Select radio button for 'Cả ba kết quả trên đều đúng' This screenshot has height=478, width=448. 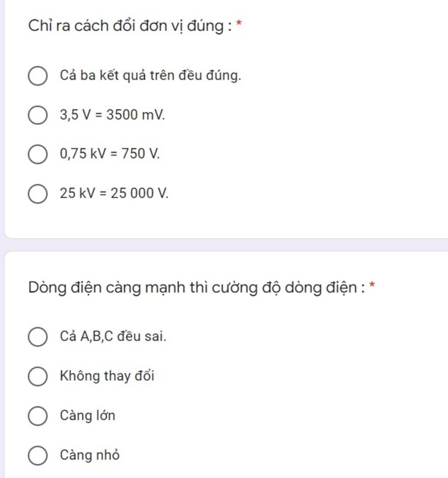[38, 77]
